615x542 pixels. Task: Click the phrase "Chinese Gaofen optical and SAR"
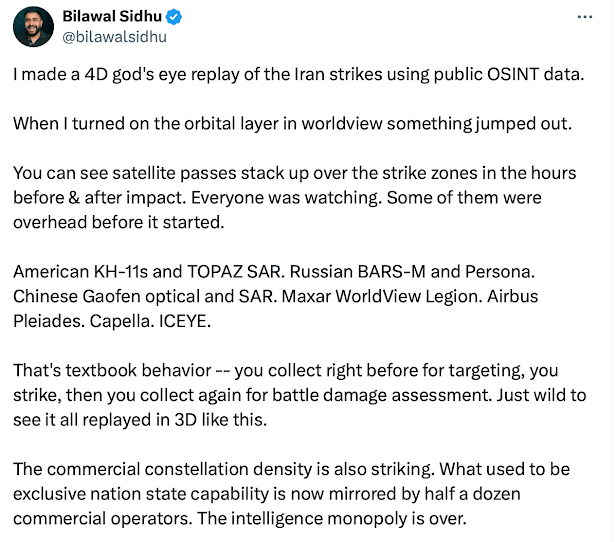pyautogui.click(x=130, y=295)
